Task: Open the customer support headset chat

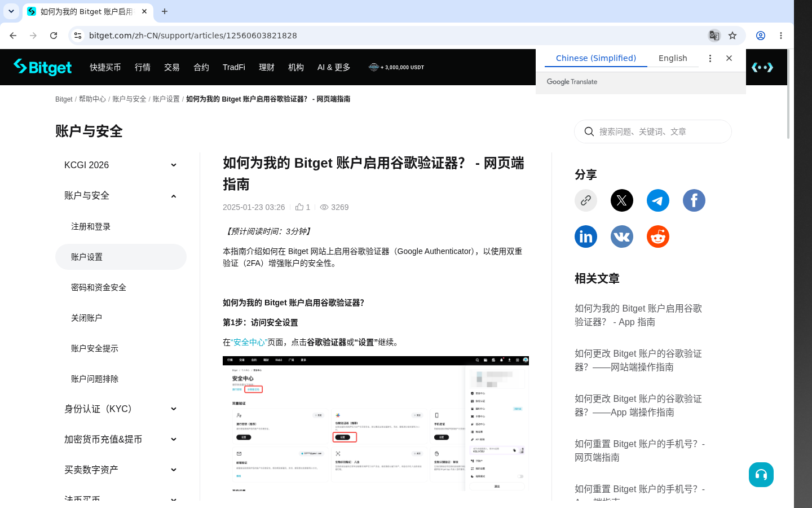Action: click(761, 475)
